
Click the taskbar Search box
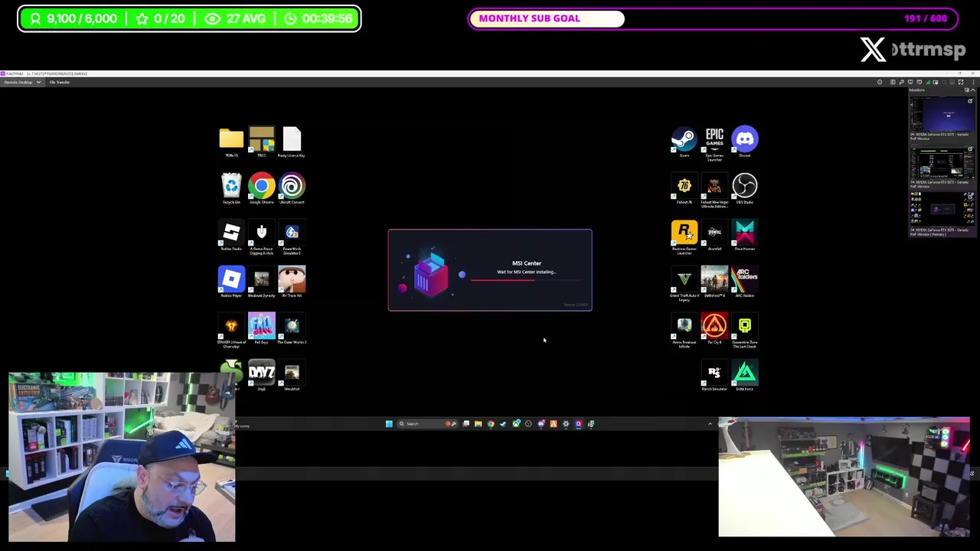(426, 424)
